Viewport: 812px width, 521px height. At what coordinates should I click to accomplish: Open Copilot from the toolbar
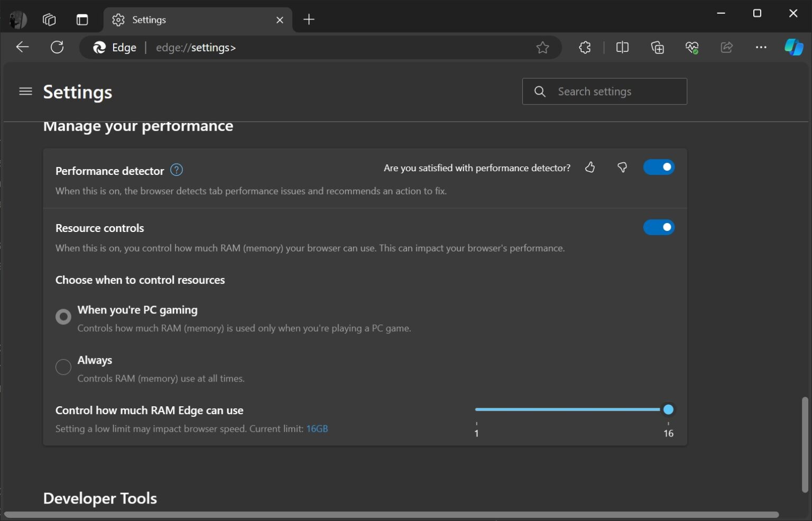[793, 47]
